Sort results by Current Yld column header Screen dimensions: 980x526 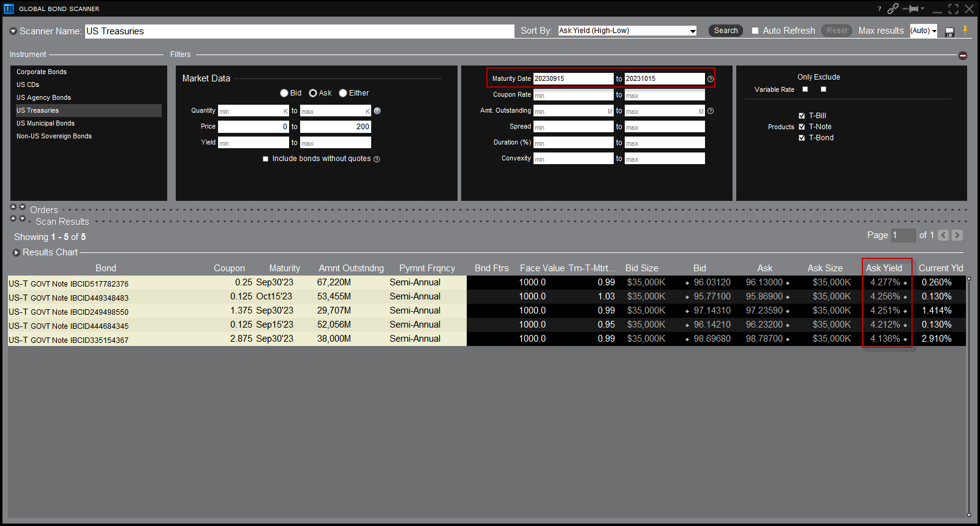coord(941,268)
